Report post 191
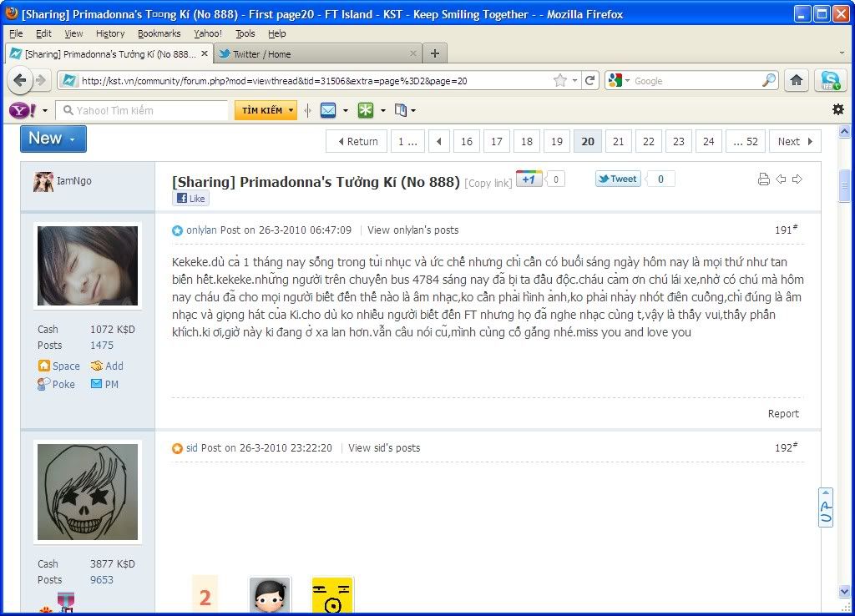855x616 pixels. pos(783,414)
